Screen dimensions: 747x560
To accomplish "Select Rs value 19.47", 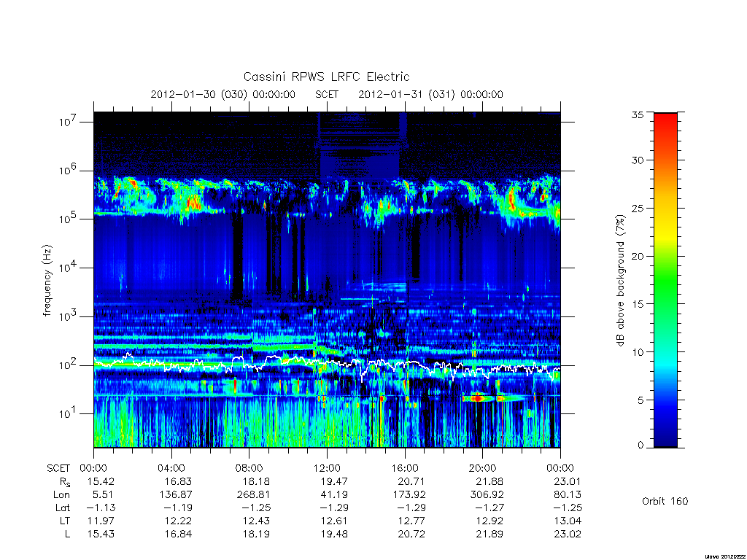I will [334, 481].
